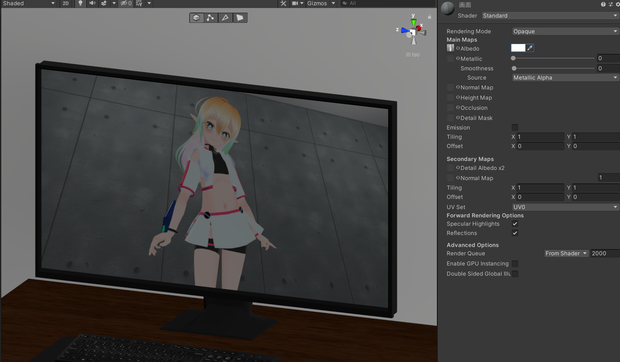Uncheck the Reflections option
The height and width of the screenshot is (362, 620).
[515, 233]
